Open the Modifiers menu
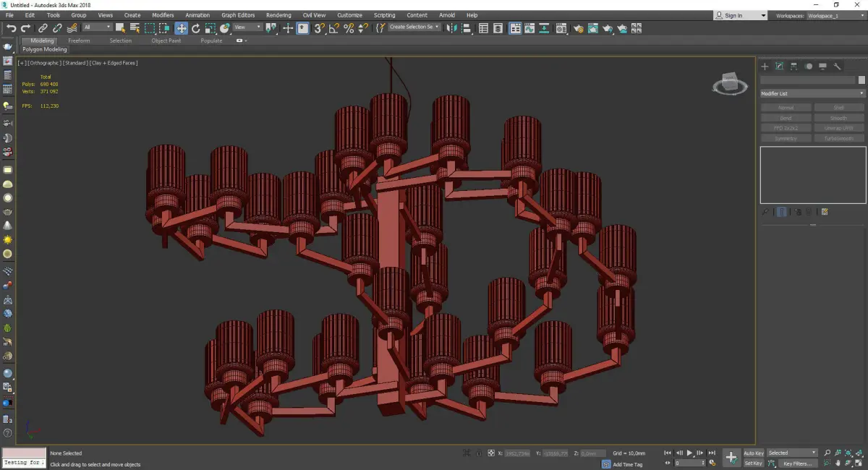 tap(163, 15)
